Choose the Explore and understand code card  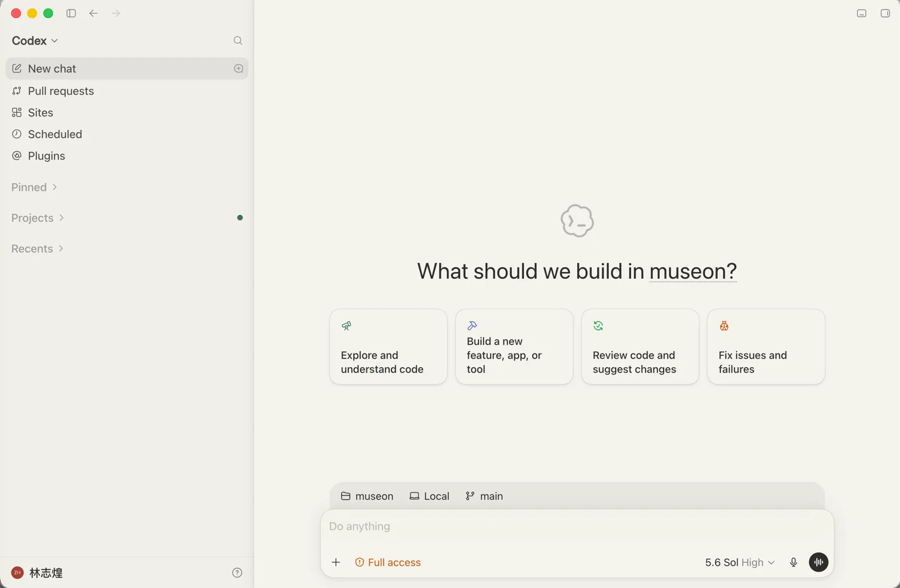pos(389,347)
